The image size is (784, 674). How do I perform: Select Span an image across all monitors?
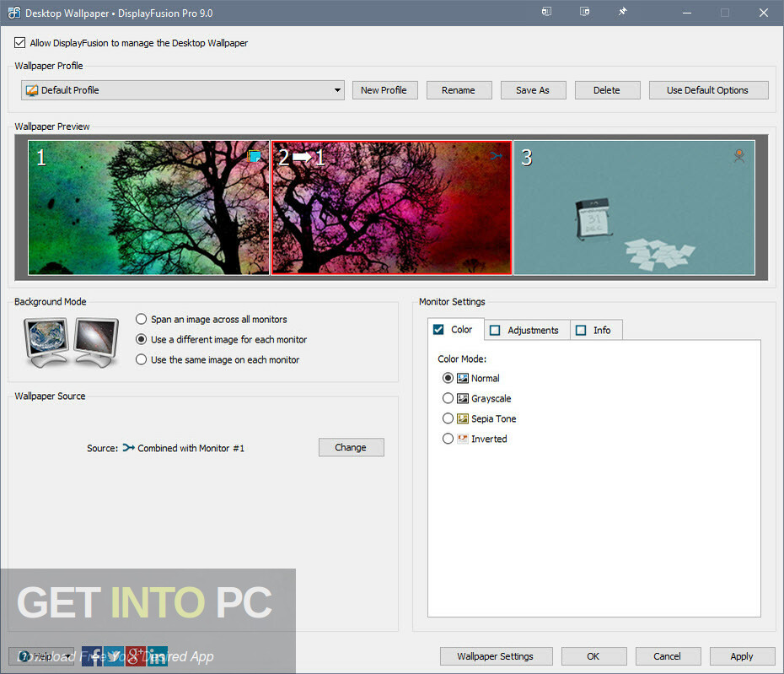tap(141, 319)
